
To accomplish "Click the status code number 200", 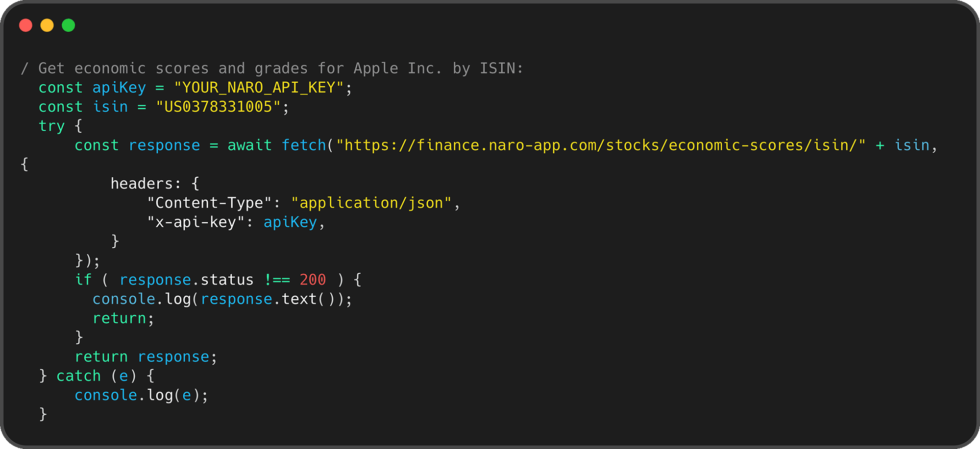I will coord(313,280).
